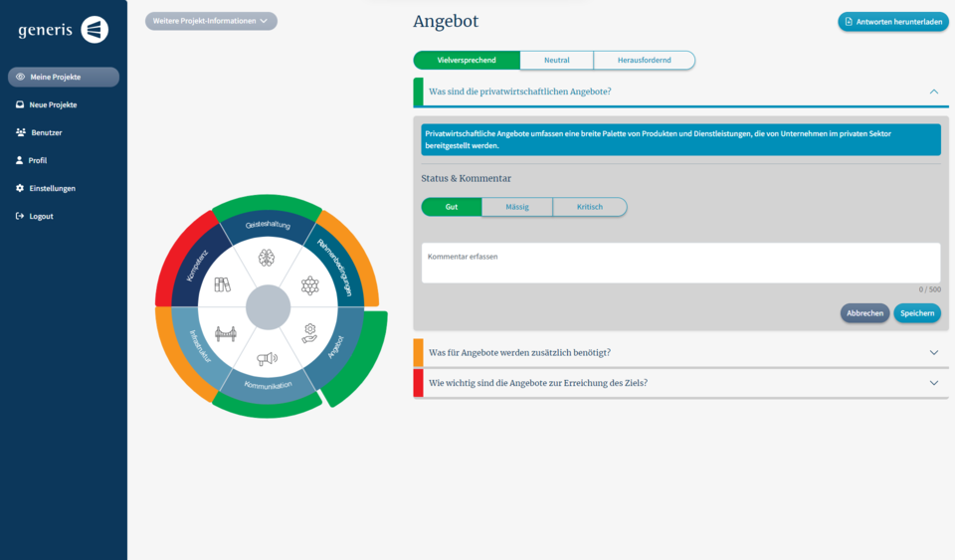This screenshot has width=955, height=560.
Task: Click the network molecule icon in the wheel
Action: point(310,285)
